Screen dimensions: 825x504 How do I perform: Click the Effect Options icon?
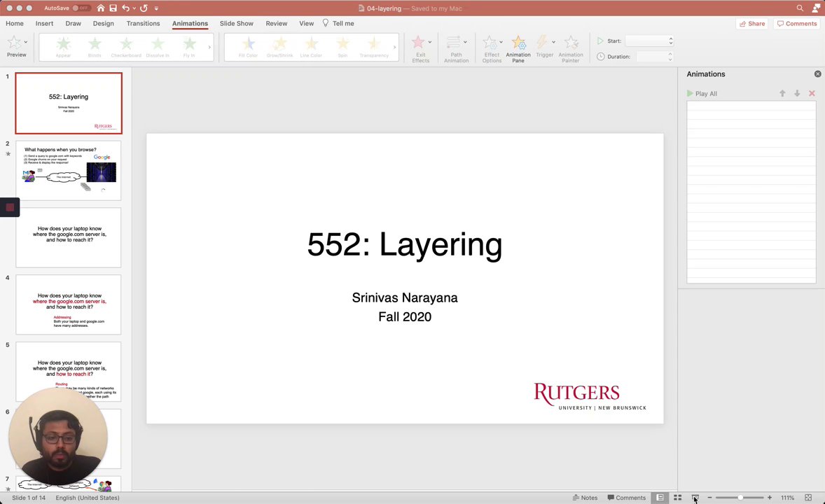click(x=490, y=42)
